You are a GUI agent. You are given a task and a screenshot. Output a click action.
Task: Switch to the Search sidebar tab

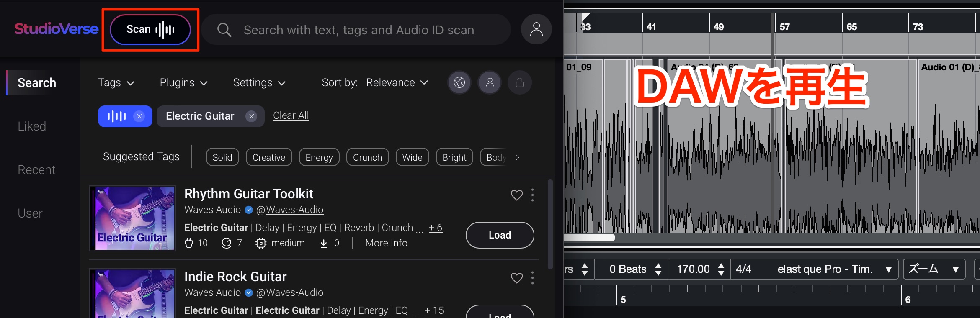coord(37,83)
